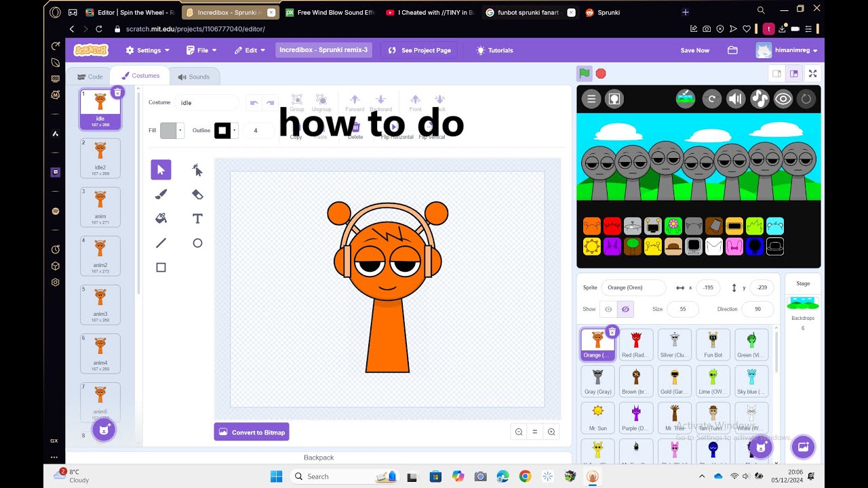Click the Undo arrow in costume editor
The width and height of the screenshot is (868, 488).
pos(254,102)
